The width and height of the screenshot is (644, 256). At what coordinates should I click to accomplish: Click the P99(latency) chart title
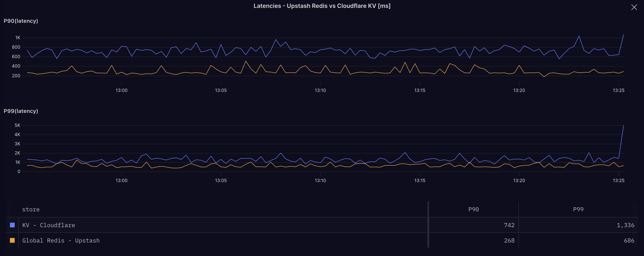pyautogui.click(x=21, y=111)
